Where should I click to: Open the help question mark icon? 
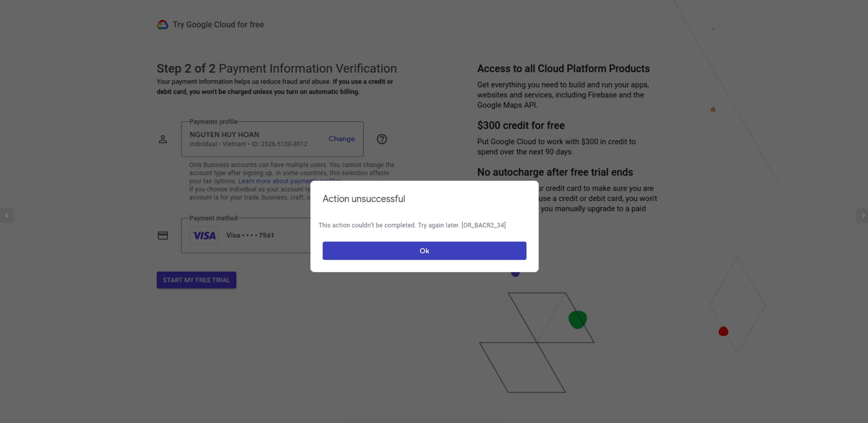click(x=382, y=139)
